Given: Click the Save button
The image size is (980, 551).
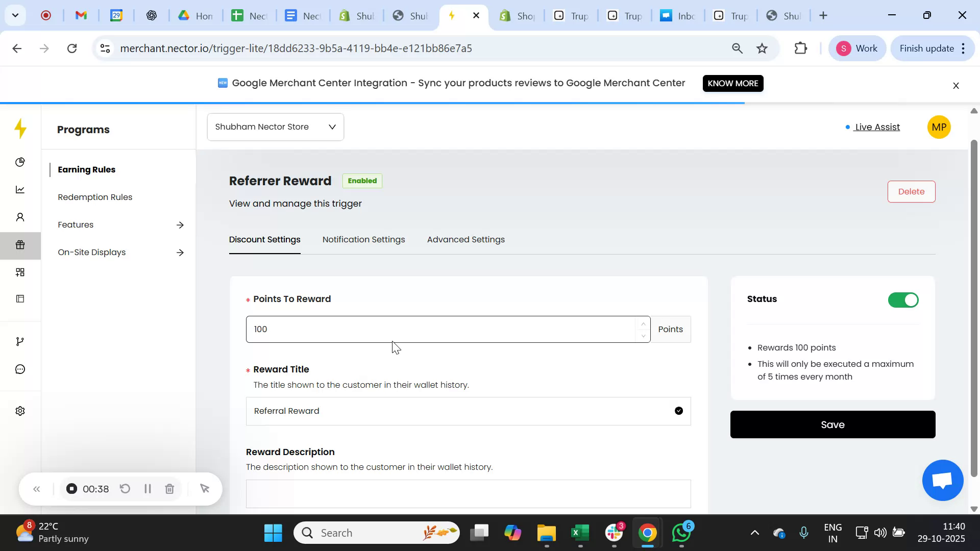Looking at the screenshot, I should coord(832,424).
